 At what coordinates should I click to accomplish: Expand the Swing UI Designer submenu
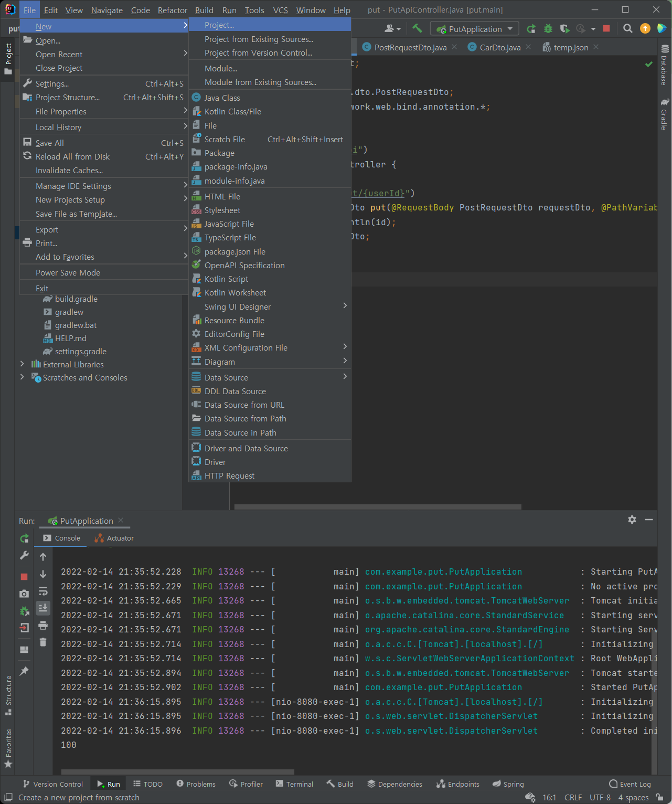click(x=270, y=306)
